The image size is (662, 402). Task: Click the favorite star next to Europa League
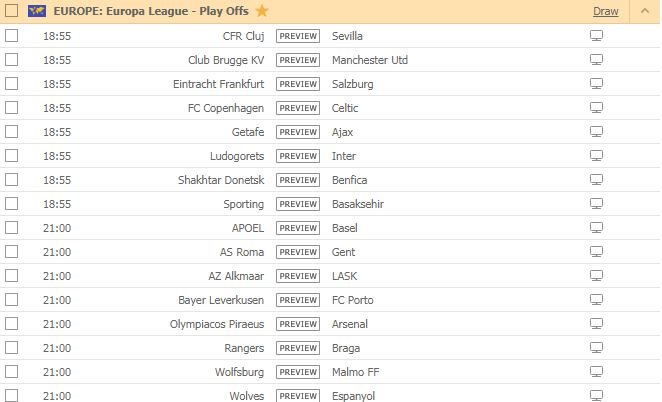262,11
